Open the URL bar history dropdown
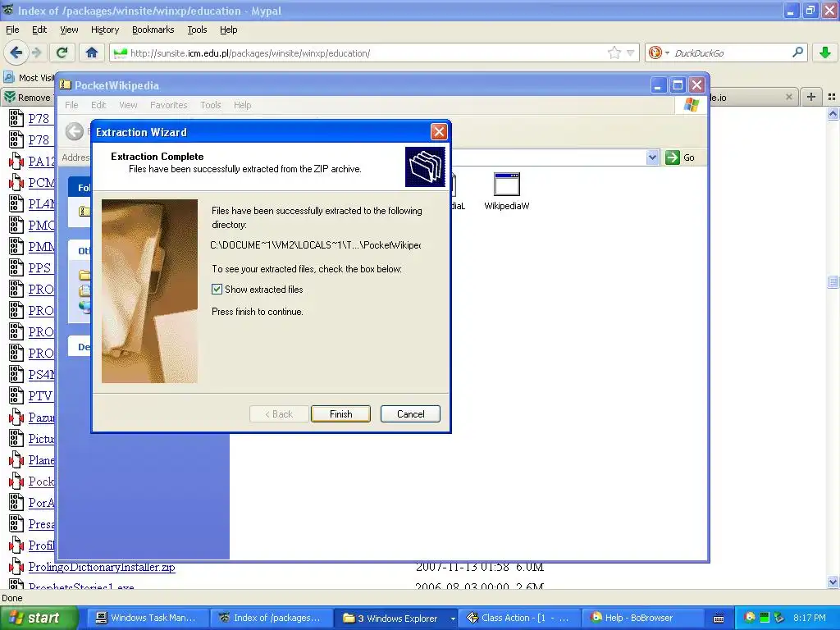 coord(631,53)
